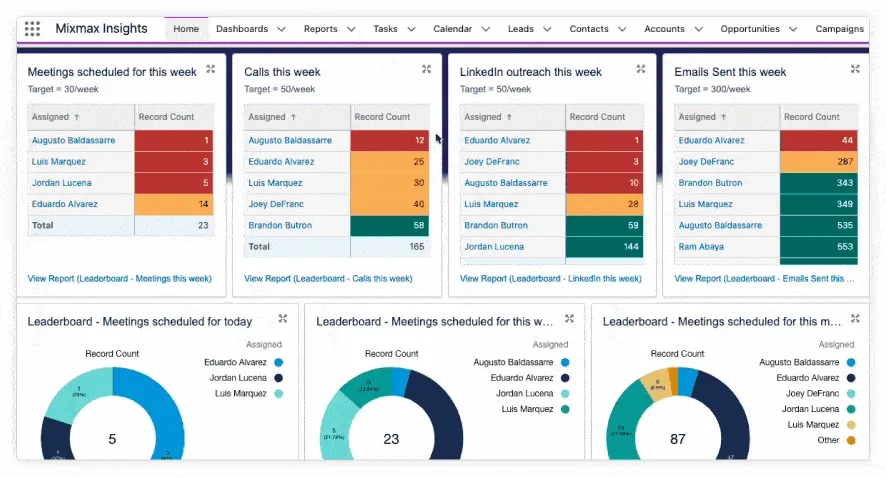Expand the Meetings scheduled for this week leaderboard chart
The height and width of the screenshot is (477, 886).
coord(570,319)
